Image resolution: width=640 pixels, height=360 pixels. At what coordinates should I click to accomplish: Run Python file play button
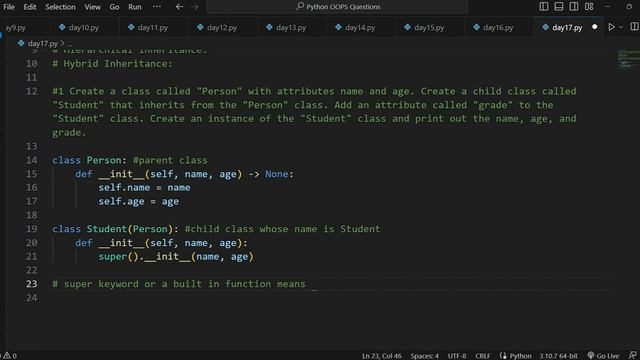[x=611, y=27]
